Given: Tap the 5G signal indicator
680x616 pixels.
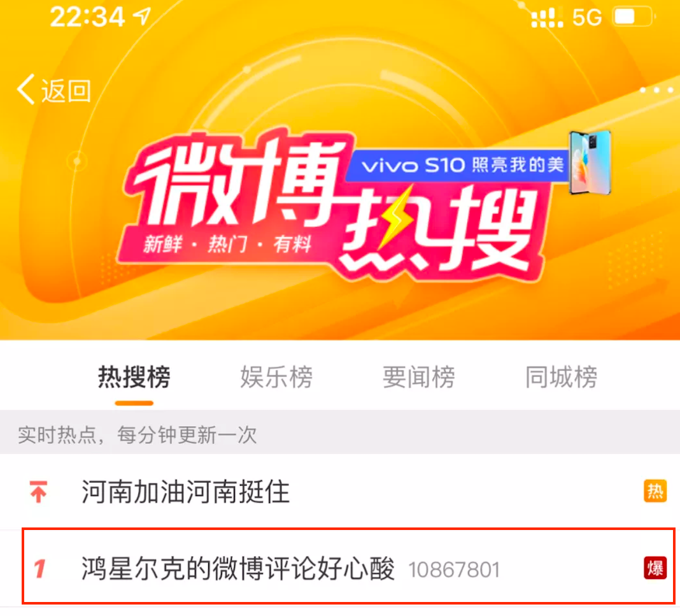Looking at the screenshot, I should (587, 18).
